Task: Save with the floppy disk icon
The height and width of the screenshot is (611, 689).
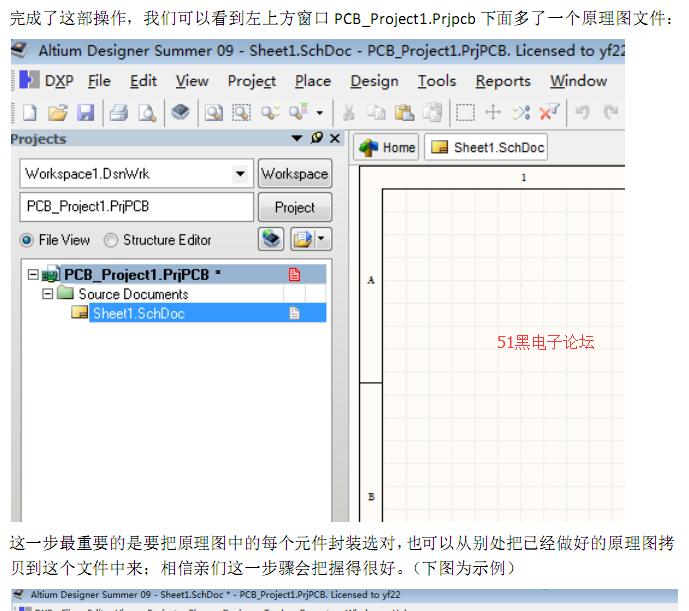Action: 86,113
